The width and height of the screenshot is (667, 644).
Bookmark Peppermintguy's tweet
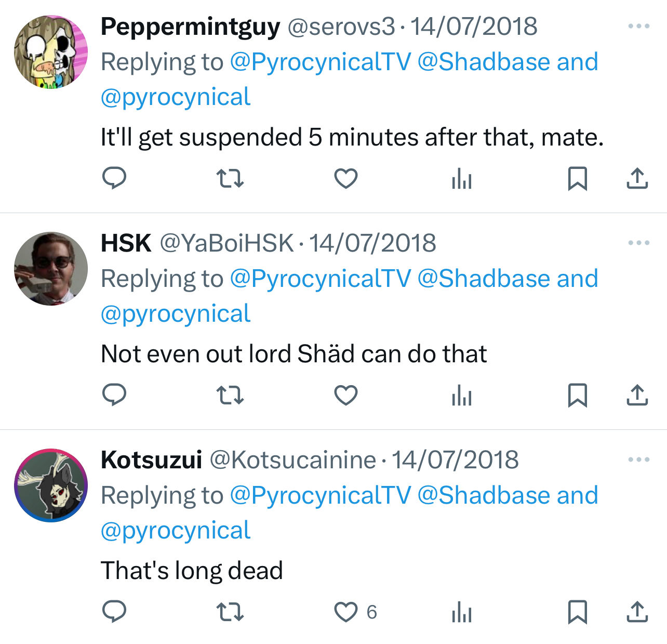[577, 178]
